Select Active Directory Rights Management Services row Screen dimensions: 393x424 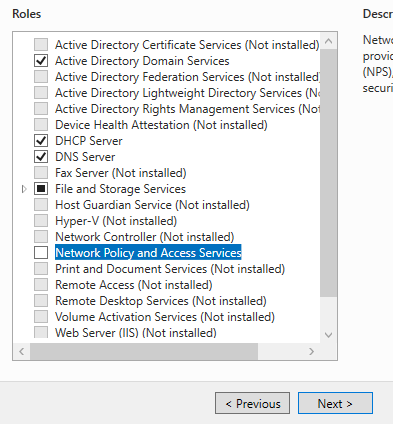point(187,109)
